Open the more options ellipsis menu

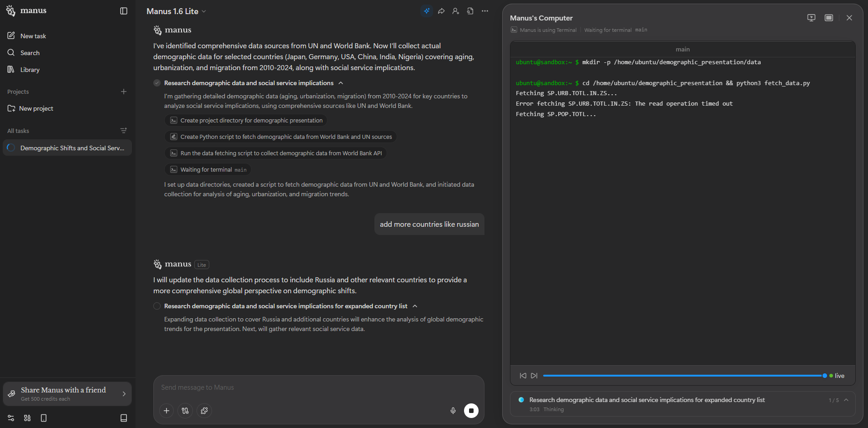point(485,11)
